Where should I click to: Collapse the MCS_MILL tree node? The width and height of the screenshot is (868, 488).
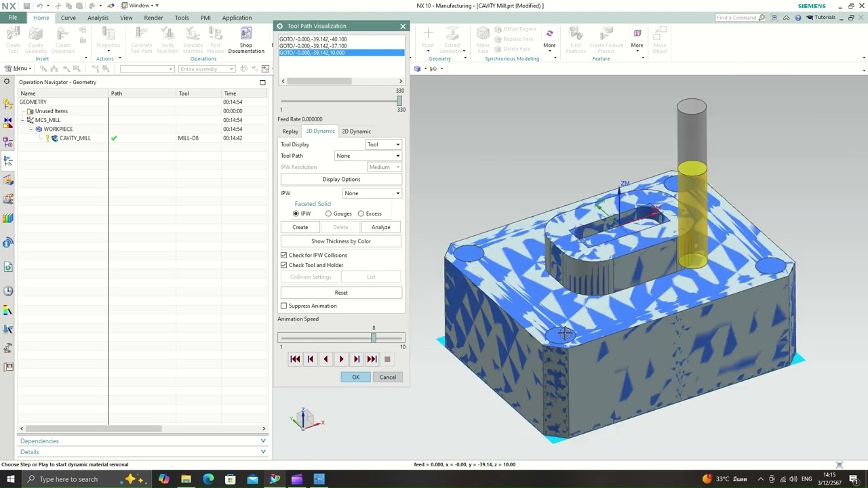(22, 120)
